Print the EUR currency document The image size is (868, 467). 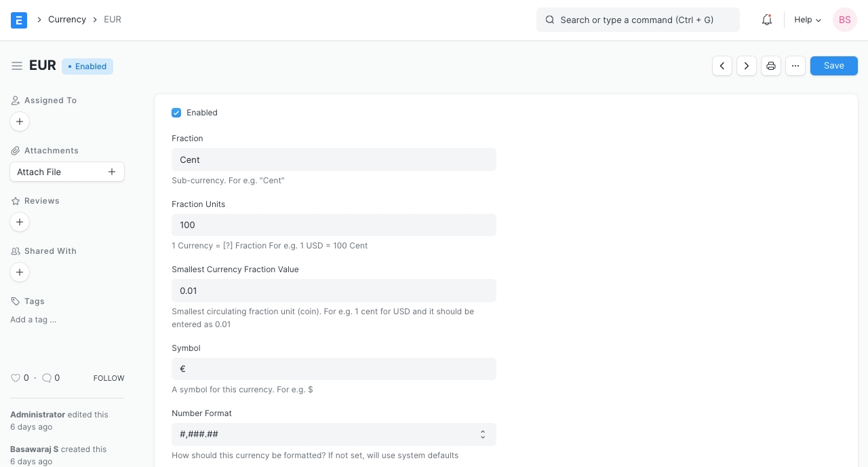point(771,66)
